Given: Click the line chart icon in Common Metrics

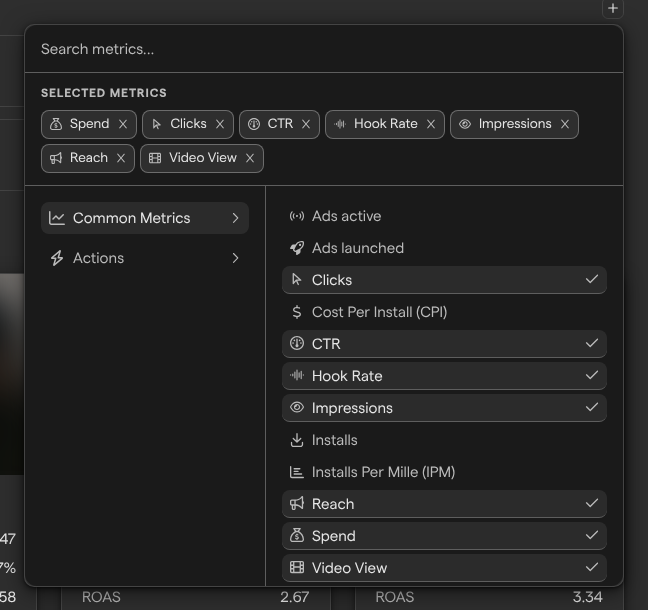Looking at the screenshot, I should (x=57, y=218).
